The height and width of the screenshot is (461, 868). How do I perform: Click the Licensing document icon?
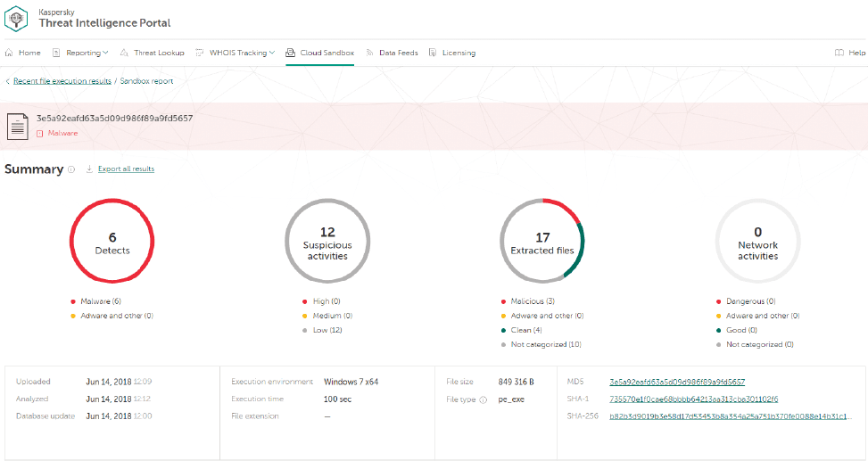click(x=433, y=53)
